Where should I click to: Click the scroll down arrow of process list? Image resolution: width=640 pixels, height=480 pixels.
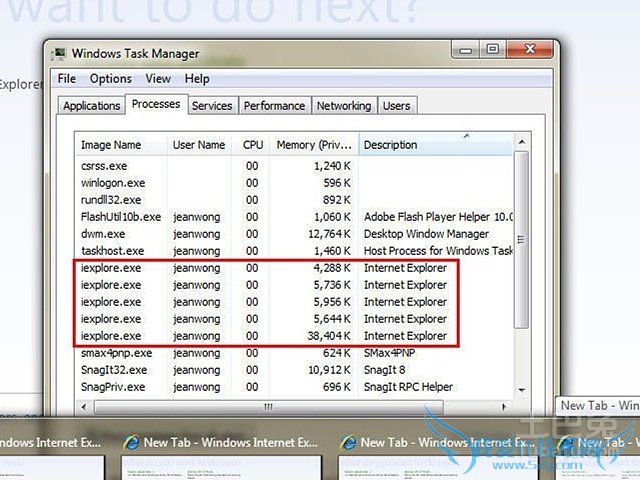coord(521,390)
